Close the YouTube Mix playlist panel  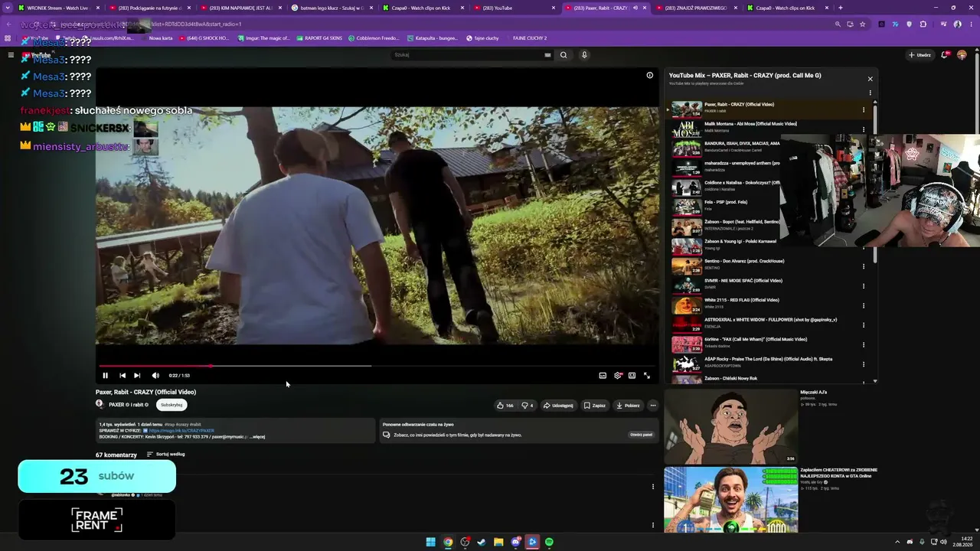tap(870, 79)
